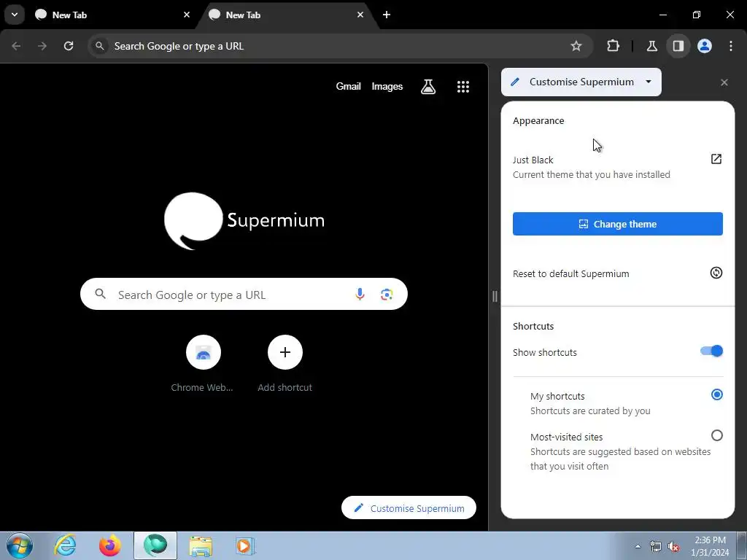Click the muted volume tray icon
This screenshot has height=560, width=747.
(x=673, y=546)
